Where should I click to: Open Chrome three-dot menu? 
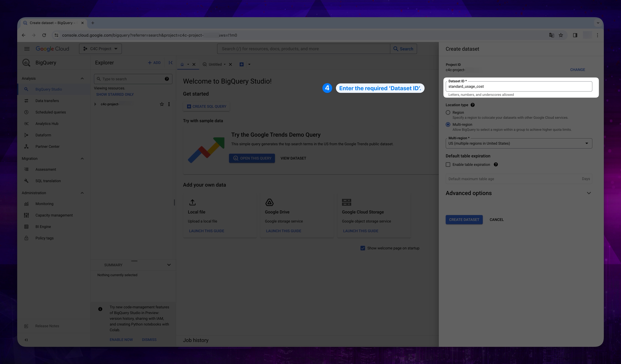tap(597, 35)
